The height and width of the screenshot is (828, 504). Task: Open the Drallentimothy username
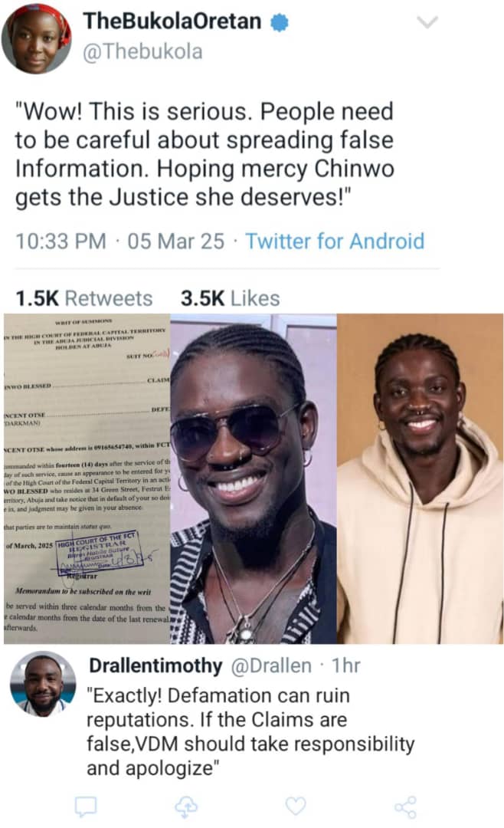[155, 665]
